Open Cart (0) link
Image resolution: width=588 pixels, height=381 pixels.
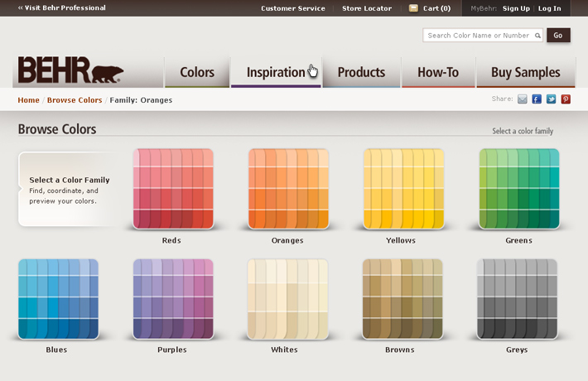(436, 8)
